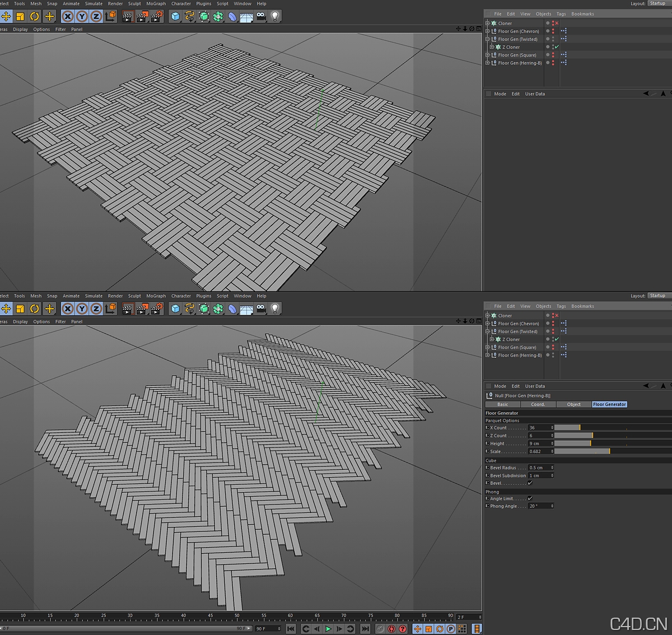Click the Camera icon in the toolbar
Screen dimensions: 672x635
pos(261,16)
